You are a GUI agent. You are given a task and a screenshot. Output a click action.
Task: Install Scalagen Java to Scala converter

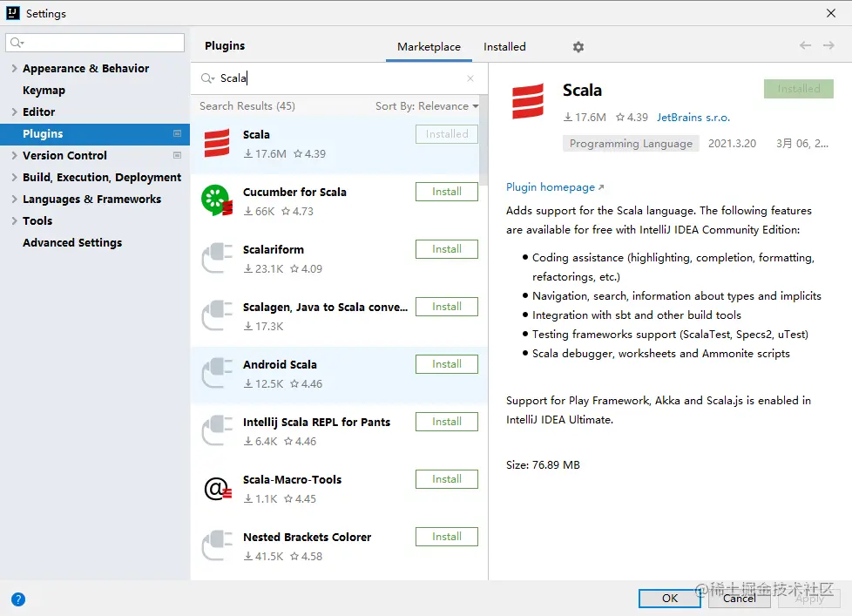point(447,307)
